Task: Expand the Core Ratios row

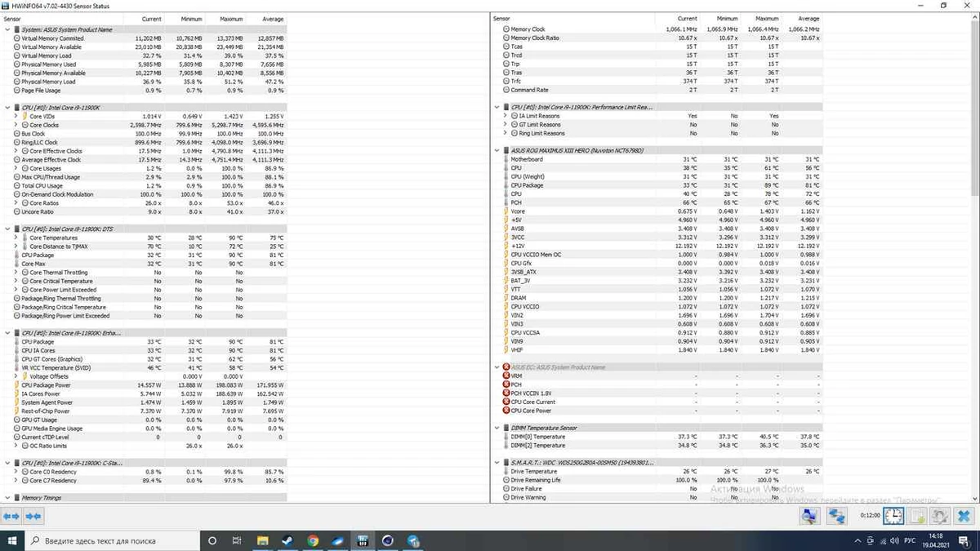Action: (x=16, y=202)
